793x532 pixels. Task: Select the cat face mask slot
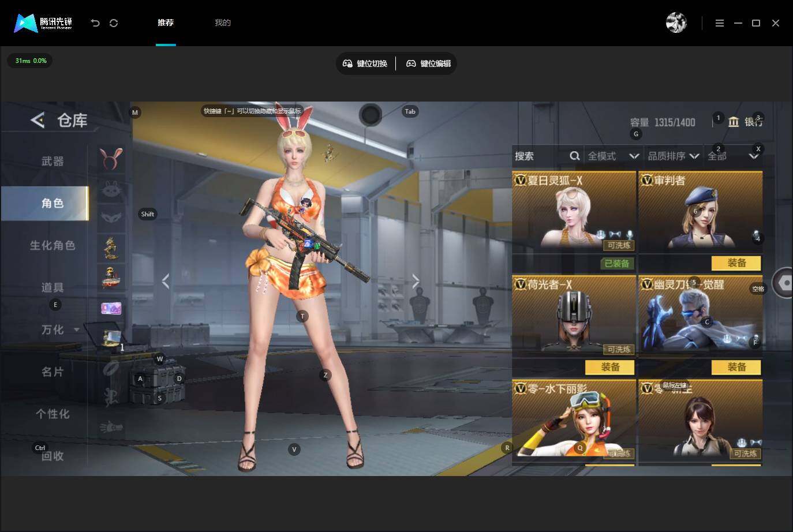coord(111,188)
